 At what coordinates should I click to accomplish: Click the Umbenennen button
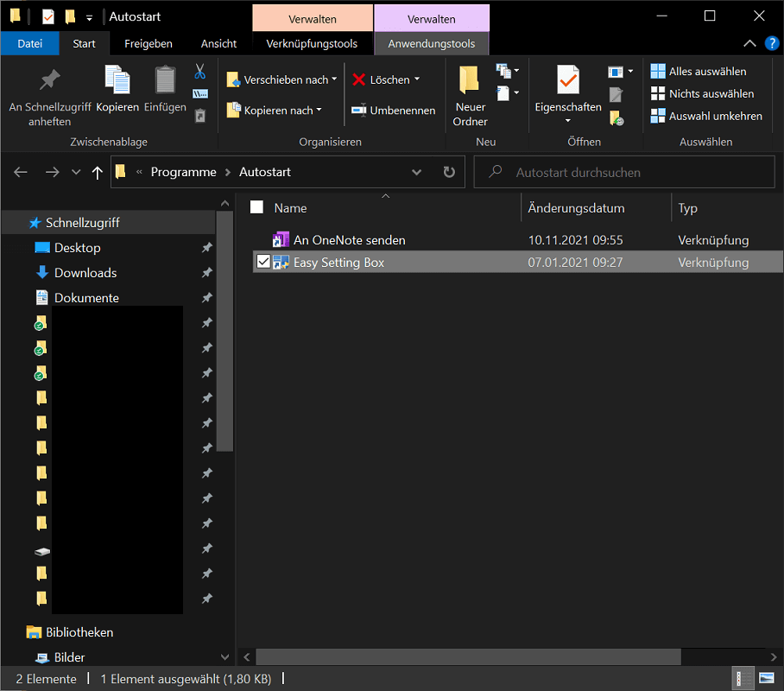[x=393, y=110]
